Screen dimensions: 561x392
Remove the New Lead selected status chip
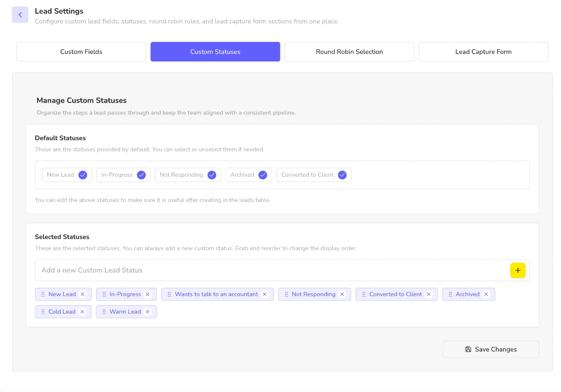click(x=83, y=294)
